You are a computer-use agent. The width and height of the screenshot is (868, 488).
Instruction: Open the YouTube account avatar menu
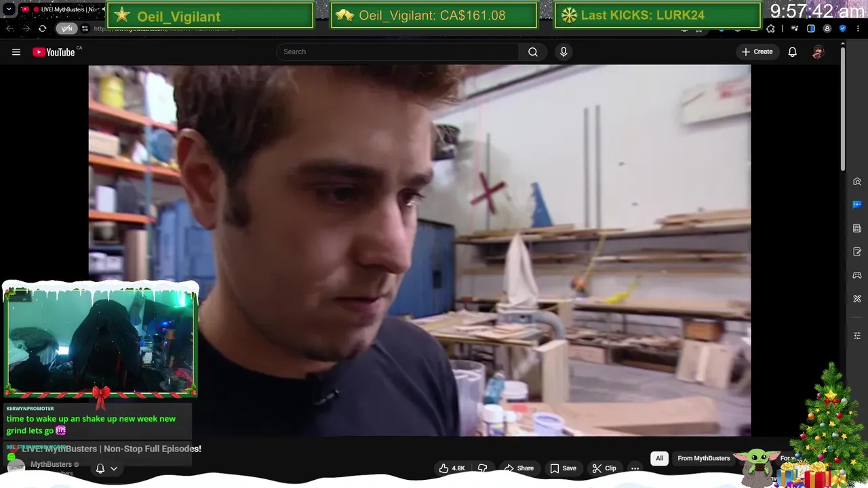click(818, 52)
